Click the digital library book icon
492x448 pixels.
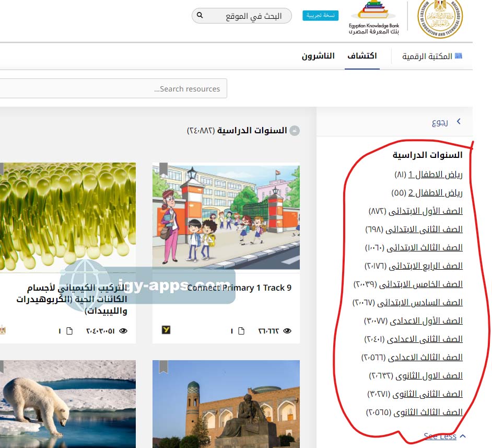point(459,56)
